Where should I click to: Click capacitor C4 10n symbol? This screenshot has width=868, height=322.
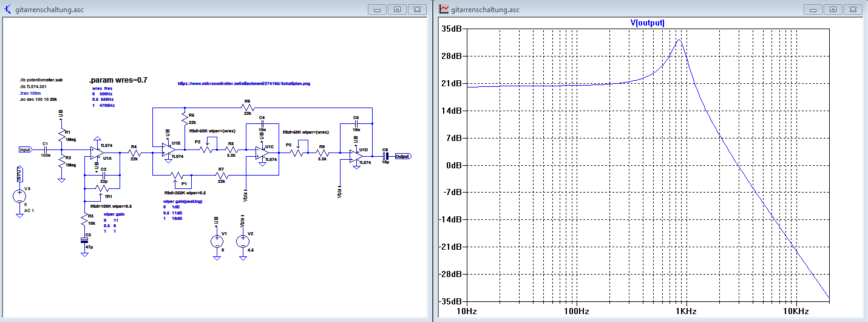262,123
